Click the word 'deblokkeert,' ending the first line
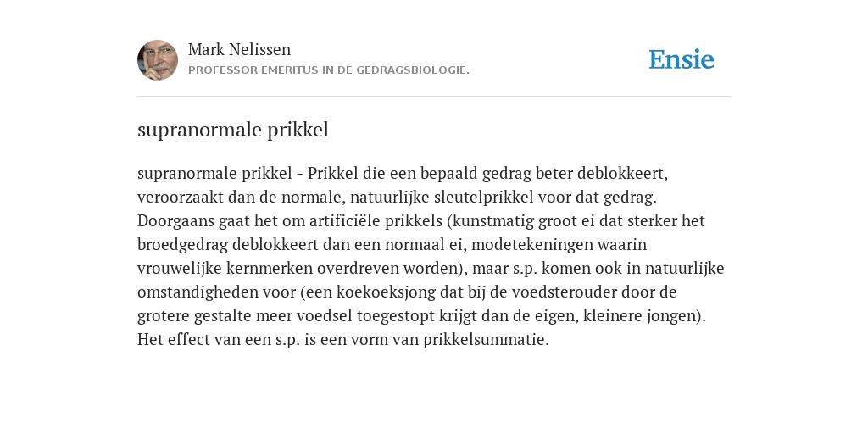This screenshot has height=434, width=868. point(623,173)
